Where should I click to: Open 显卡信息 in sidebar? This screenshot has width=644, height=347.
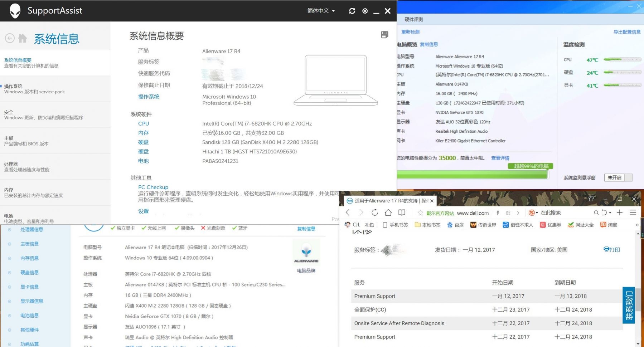(29, 287)
